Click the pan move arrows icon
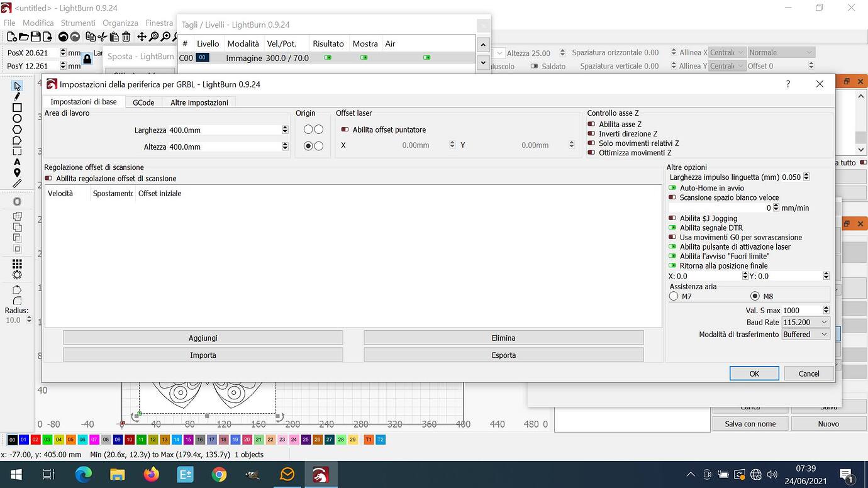This screenshot has width=868, height=488. (x=142, y=37)
